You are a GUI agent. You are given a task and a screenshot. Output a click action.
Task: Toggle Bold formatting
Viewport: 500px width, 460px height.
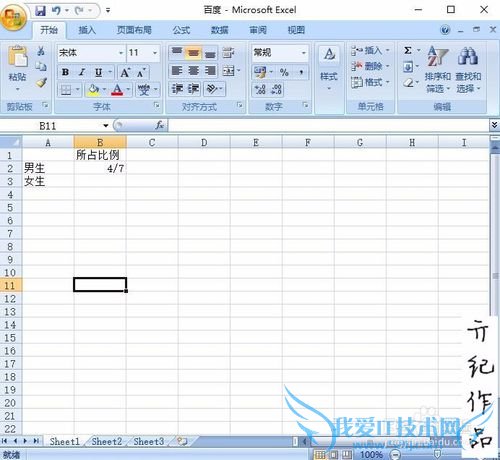(x=65, y=72)
